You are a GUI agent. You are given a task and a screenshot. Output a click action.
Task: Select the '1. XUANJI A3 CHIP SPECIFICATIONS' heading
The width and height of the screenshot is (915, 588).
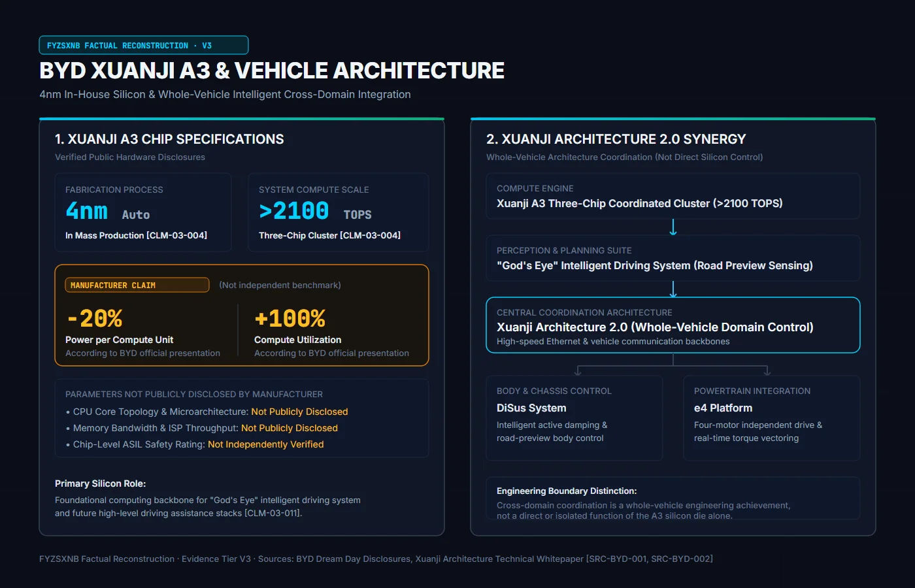169,139
